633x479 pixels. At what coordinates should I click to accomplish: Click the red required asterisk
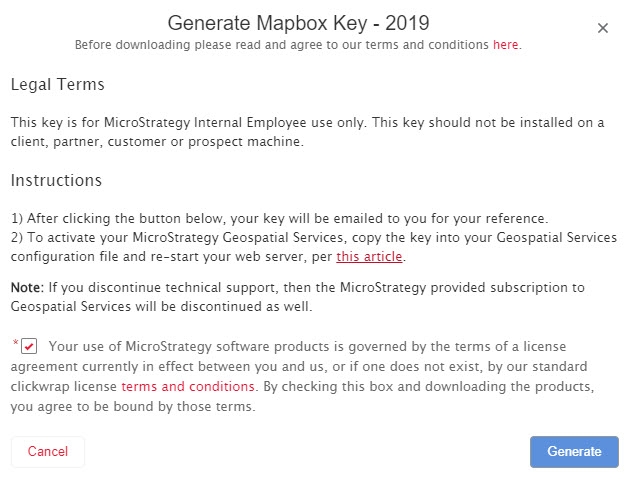(x=15, y=344)
